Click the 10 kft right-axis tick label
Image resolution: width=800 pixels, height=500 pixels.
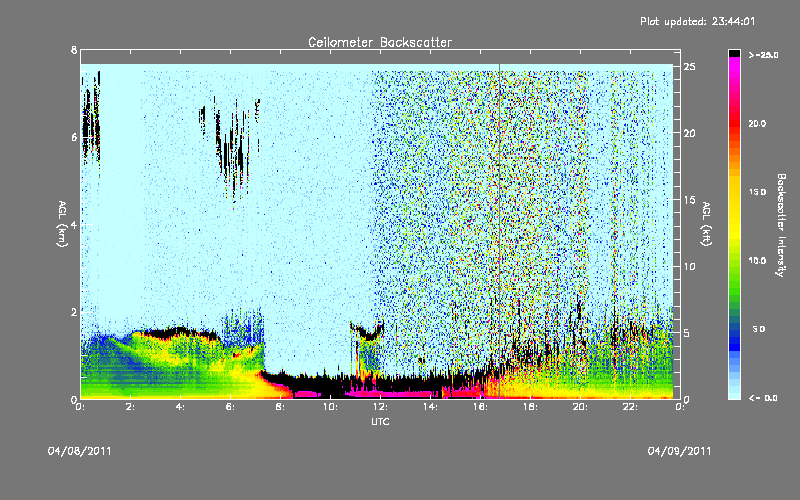click(x=689, y=266)
